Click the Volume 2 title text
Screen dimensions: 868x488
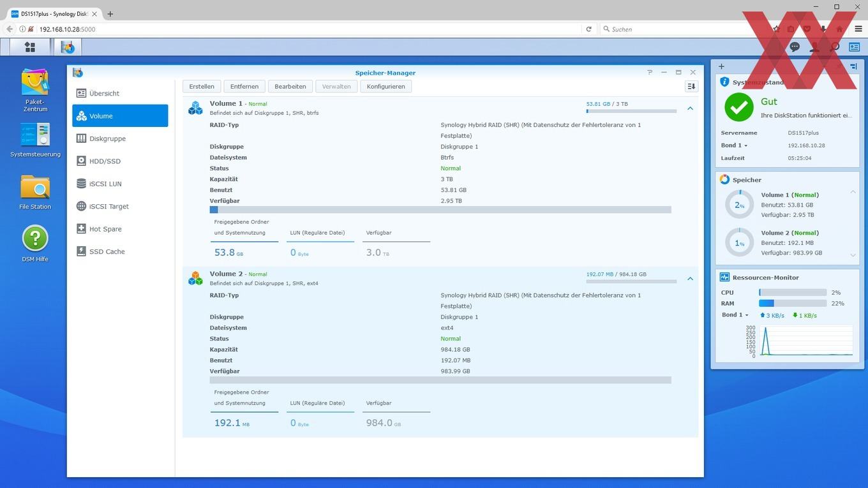(x=226, y=274)
